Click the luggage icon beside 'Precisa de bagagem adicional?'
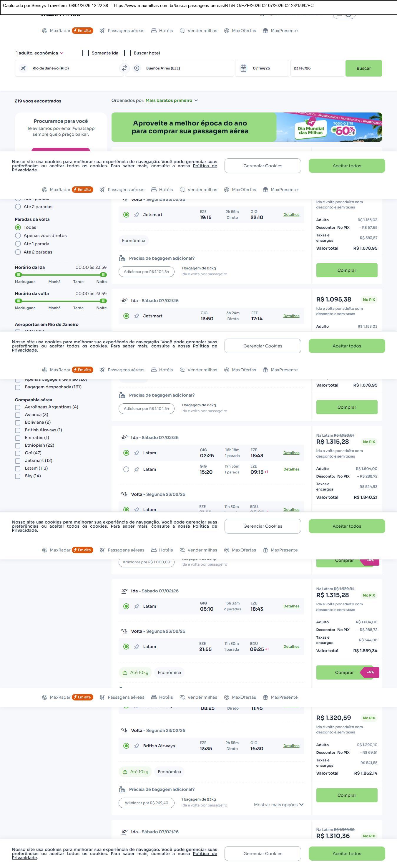397x868 pixels. (122, 259)
